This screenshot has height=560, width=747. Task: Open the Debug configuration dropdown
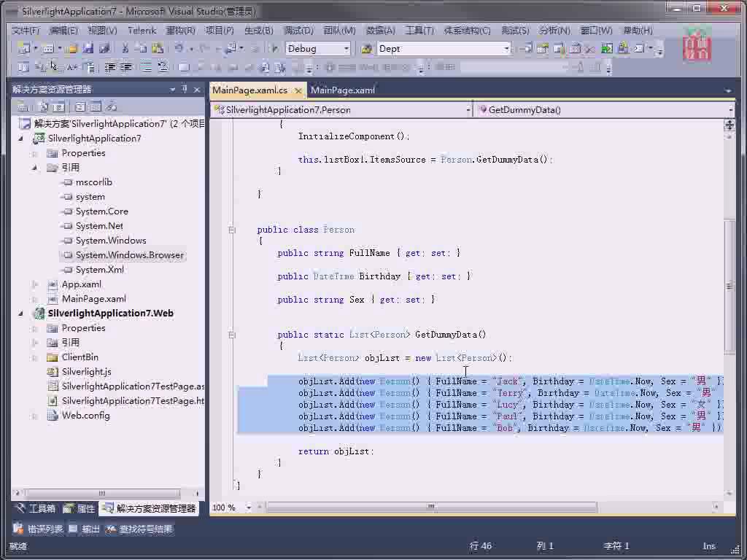pyautogui.click(x=347, y=49)
